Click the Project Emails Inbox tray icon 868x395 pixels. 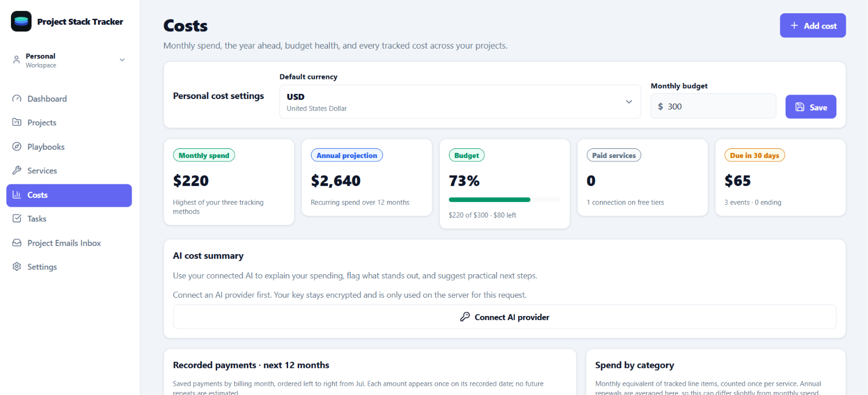click(x=17, y=243)
